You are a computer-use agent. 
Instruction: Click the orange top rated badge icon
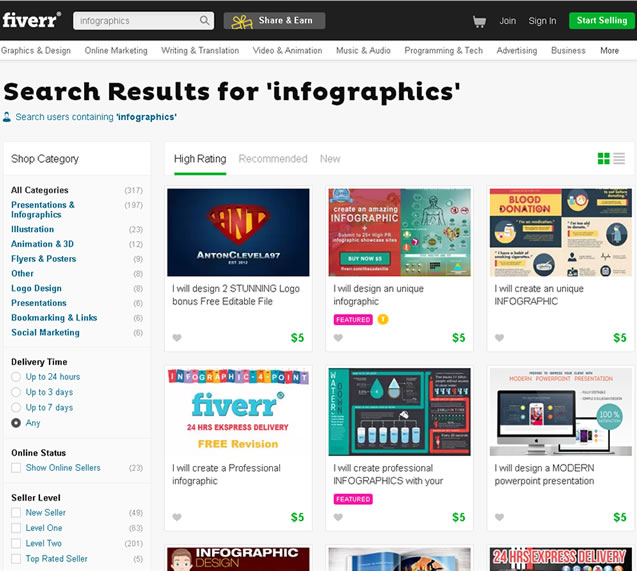point(383,319)
